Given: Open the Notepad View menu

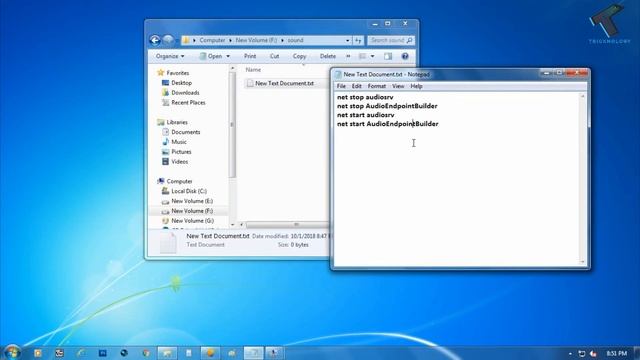Looking at the screenshot, I should [398, 86].
